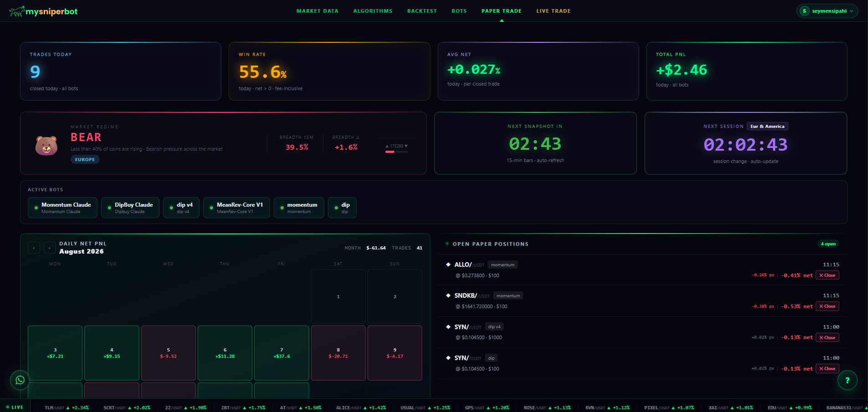
Task: Click SNDKB -0.53% net value
Action: tap(797, 306)
